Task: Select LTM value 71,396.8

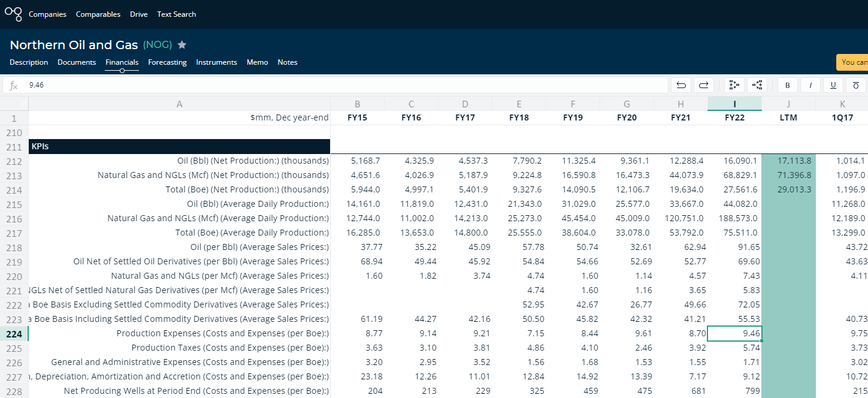Action: (x=788, y=175)
